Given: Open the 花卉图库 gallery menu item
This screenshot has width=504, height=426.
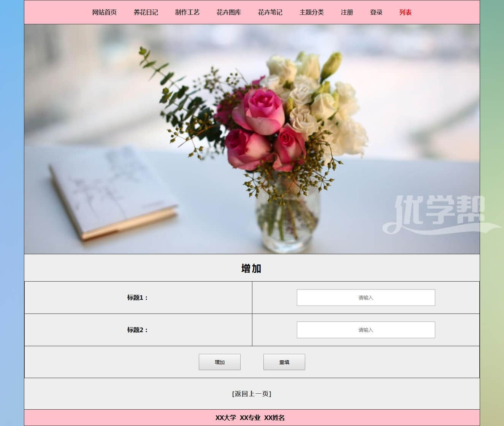Looking at the screenshot, I should pos(228,13).
